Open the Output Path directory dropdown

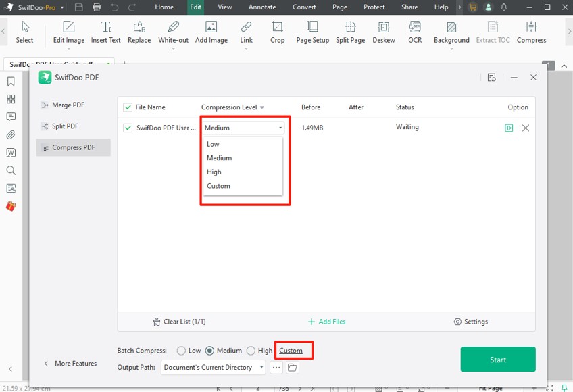point(214,368)
